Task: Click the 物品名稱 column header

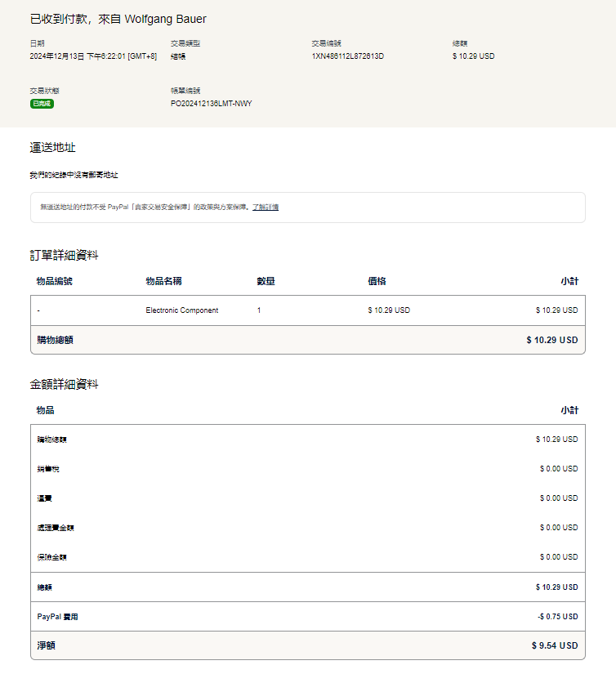Action: (x=163, y=281)
